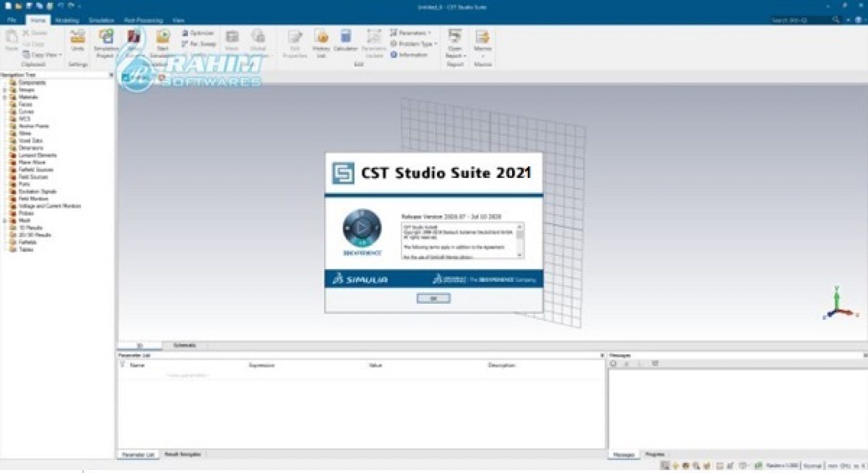Open the Par. Sweep tool

[x=199, y=44]
